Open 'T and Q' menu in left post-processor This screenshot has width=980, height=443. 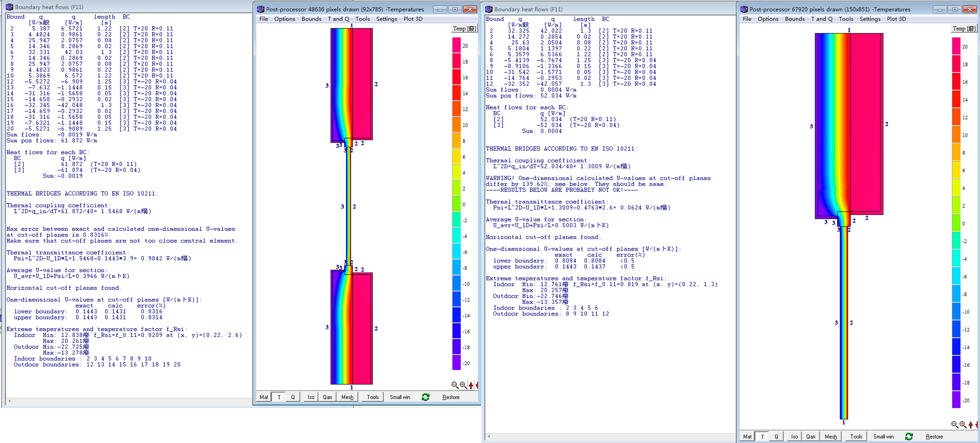pos(338,19)
